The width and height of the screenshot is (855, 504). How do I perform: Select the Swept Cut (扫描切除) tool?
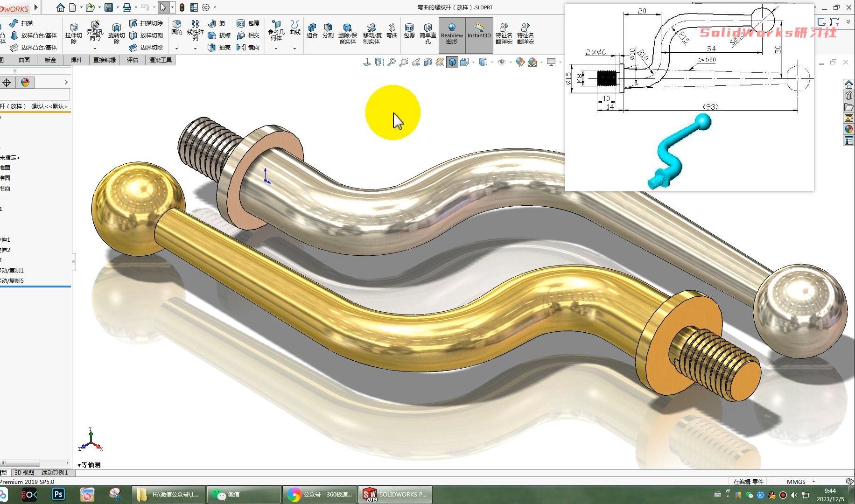pos(146,23)
